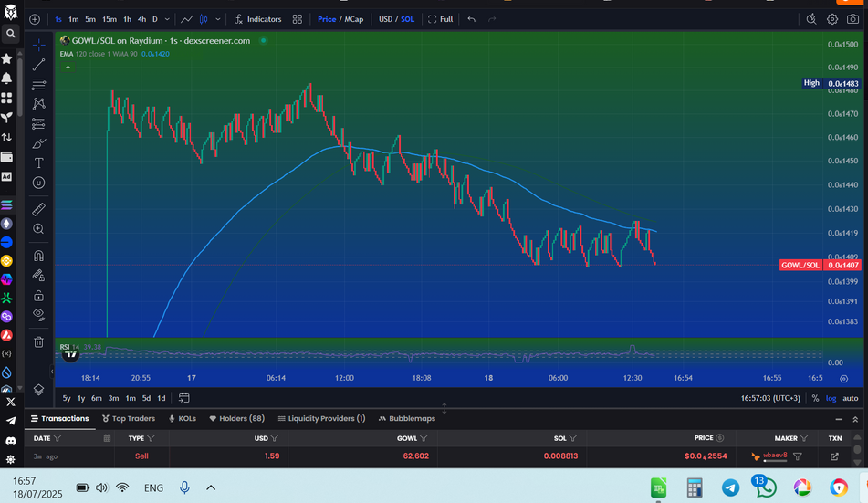
Task: Take chart snapshot with camera icon
Action: [853, 19]
